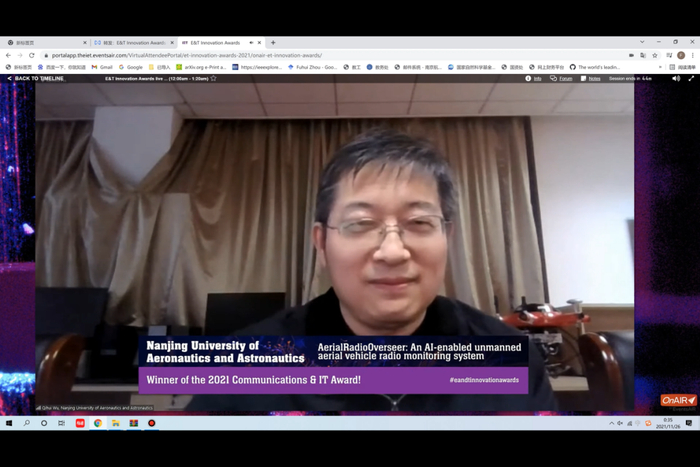Click the browser Forward arrow
Image resolution: width=700 pixels, height=467 pixels.
click(x=20, y=55)
